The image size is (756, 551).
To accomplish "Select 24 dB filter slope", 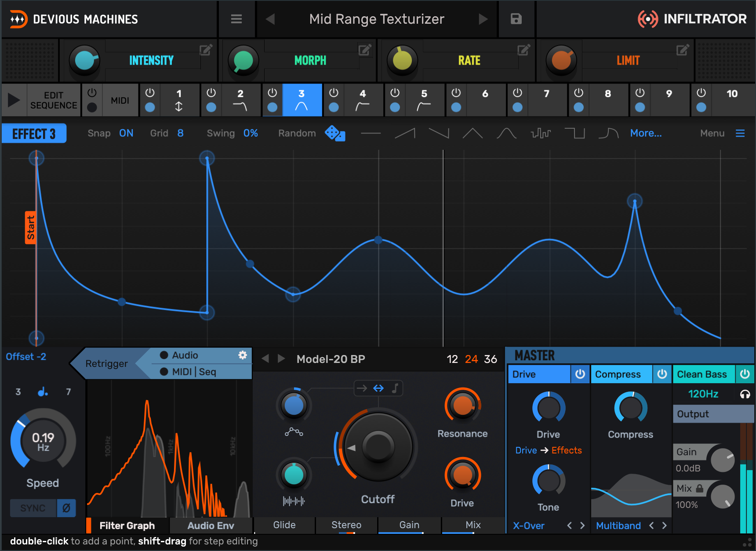I will 471,359.
